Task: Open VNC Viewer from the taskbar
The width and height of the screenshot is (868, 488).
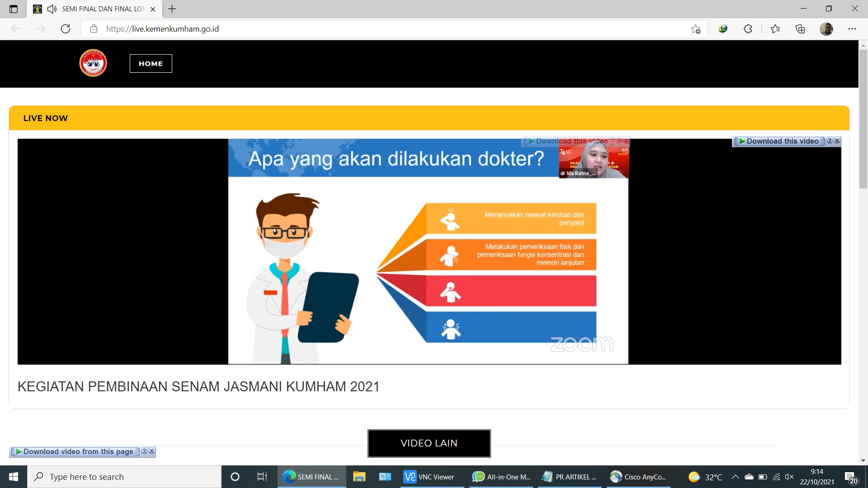Action: point(429,477)
